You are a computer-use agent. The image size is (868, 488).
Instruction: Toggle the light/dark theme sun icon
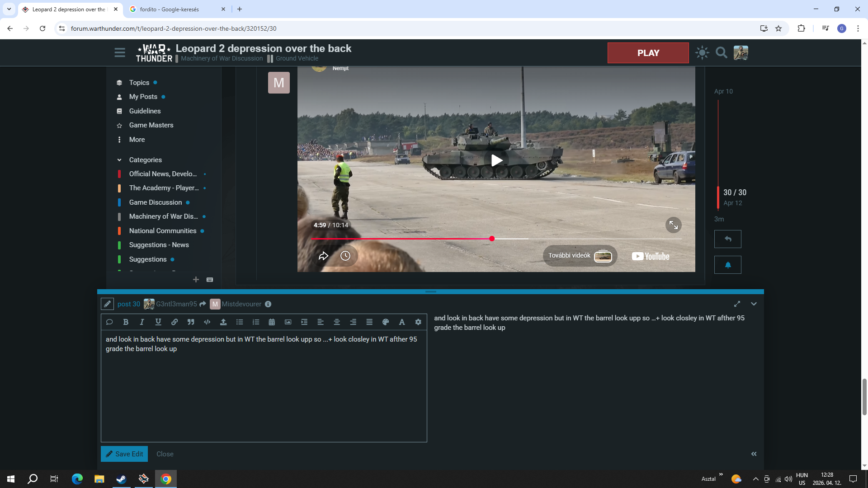[x=702, y=53]
